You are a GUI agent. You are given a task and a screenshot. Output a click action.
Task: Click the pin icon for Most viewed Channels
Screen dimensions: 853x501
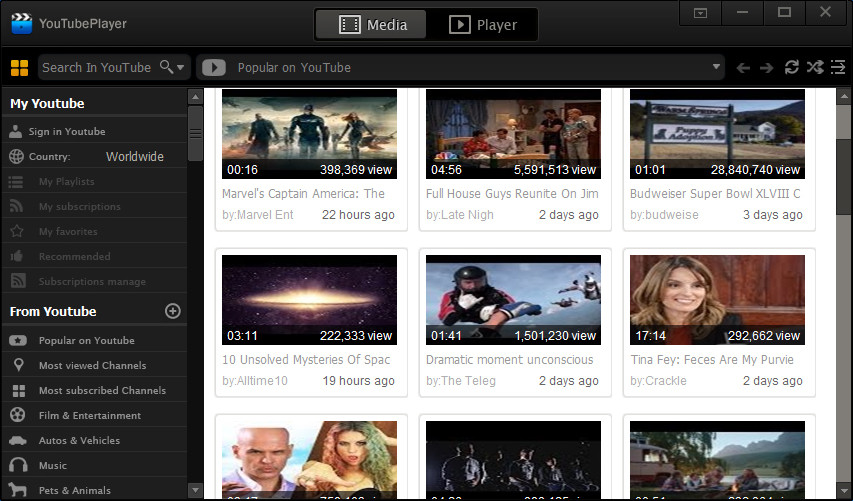[x=18, y=365]
